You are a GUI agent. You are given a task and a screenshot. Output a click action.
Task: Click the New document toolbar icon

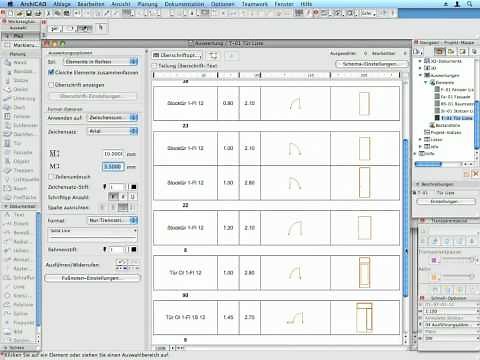pos(11,13)
